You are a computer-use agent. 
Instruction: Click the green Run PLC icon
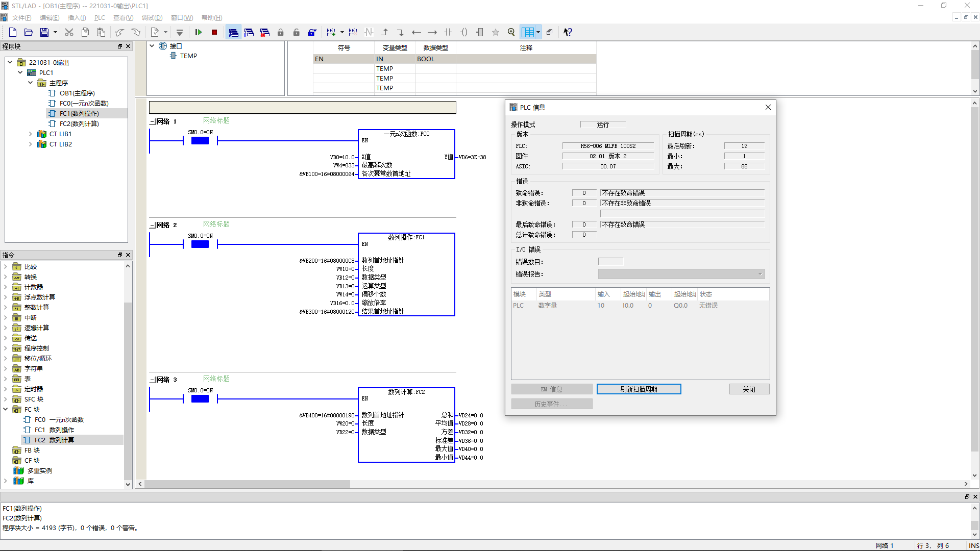(199, 32)
